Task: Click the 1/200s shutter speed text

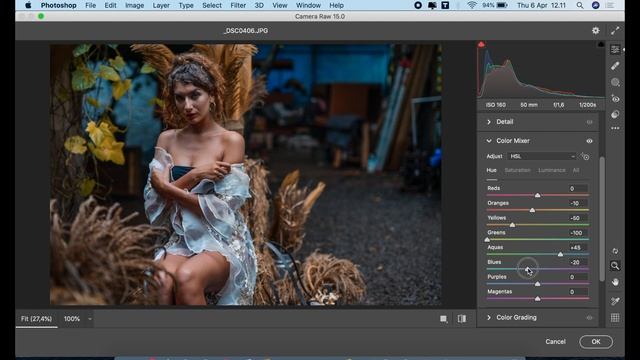Action: pos(587,105)
